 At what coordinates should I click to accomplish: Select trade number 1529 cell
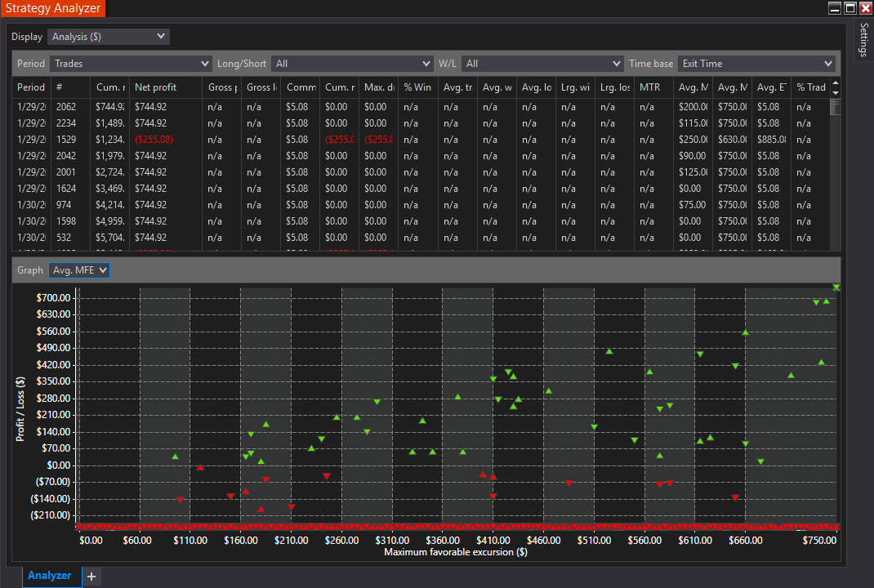click(70, 140)
